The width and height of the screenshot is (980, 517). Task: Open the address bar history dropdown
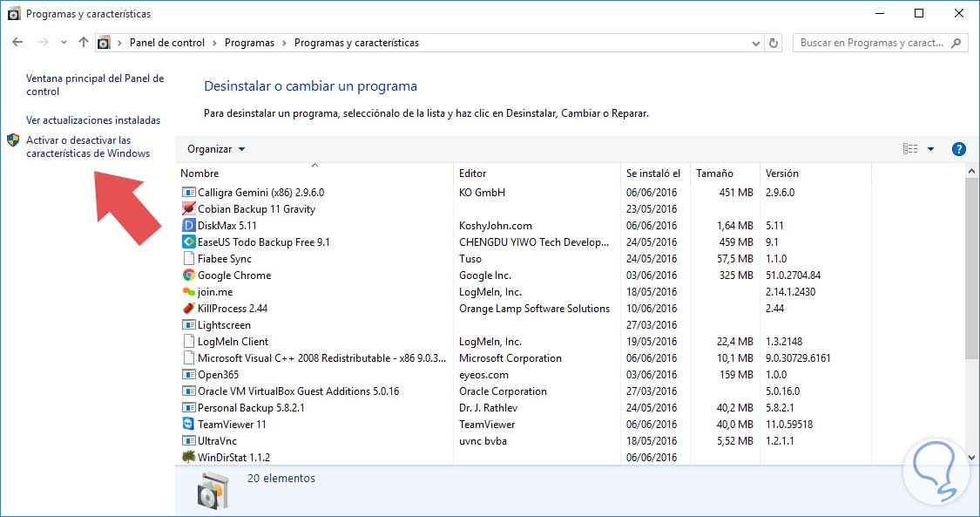pyautogui.click(x=755, y=43)
